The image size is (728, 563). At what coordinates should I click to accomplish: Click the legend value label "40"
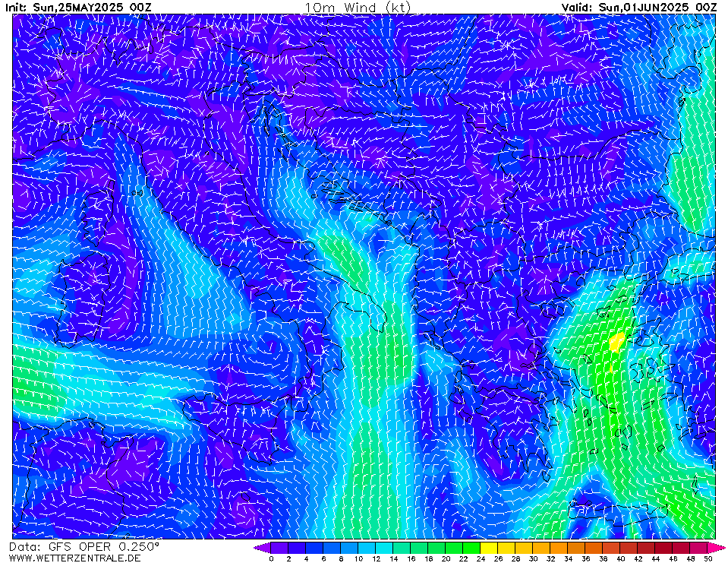(x=620, y=558)
